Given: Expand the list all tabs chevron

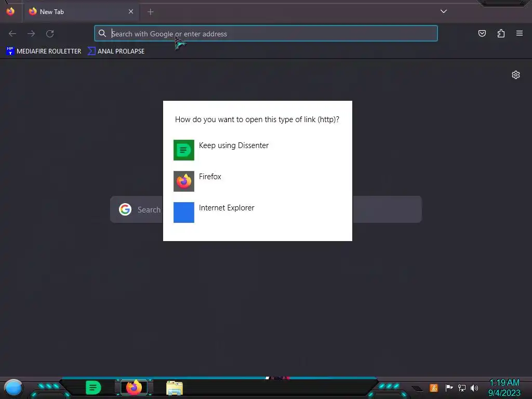Looking at the screenshot, I should (444, 11).
